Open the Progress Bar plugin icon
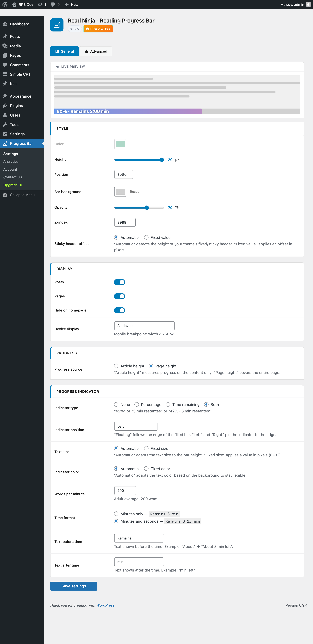Image resolution: width=313 pixels, height=644 pixels. coord(5,143)
